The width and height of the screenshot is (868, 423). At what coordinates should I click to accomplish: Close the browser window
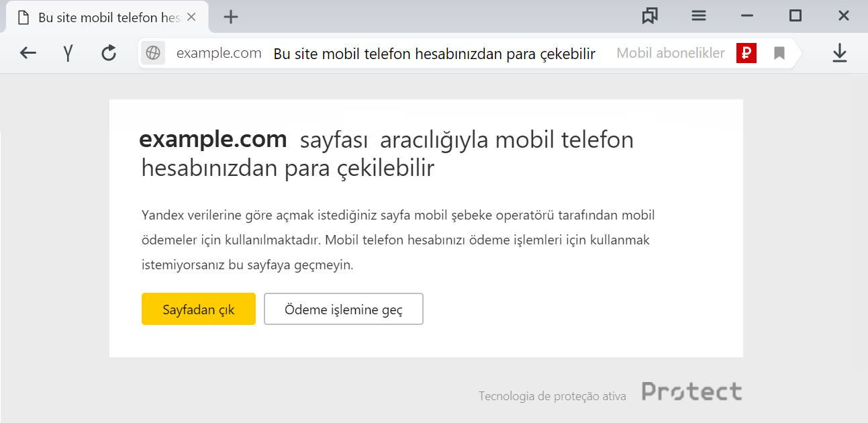(x=844, y=15)
